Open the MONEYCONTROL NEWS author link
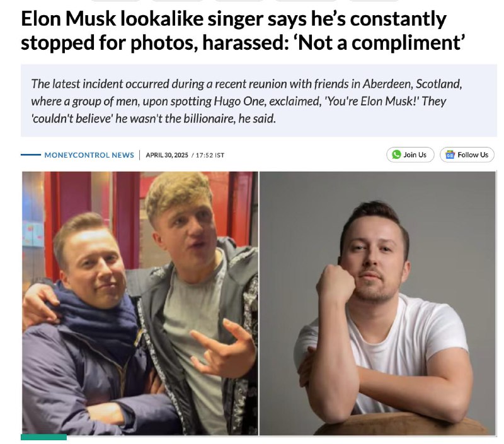 tap(89, 155)
